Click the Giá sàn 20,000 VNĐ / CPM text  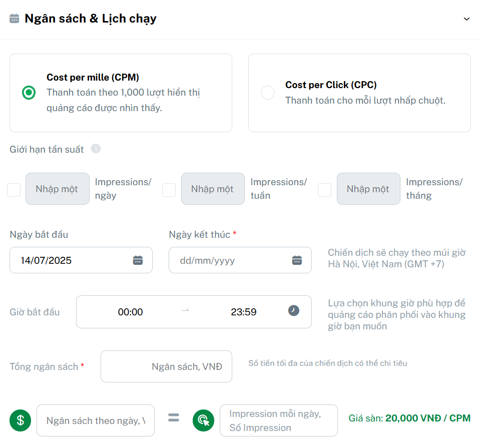tap(409, 418)
